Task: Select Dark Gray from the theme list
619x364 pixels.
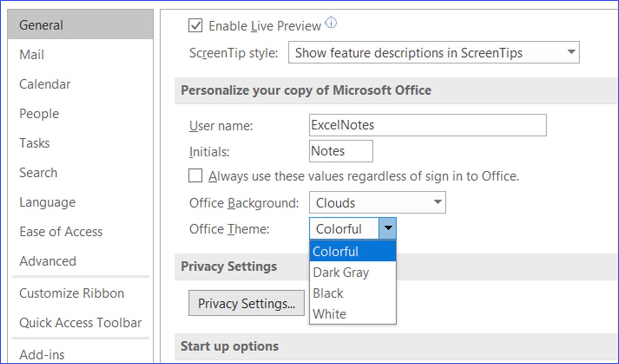Action: pyautogui.click(x=341, y=272)
